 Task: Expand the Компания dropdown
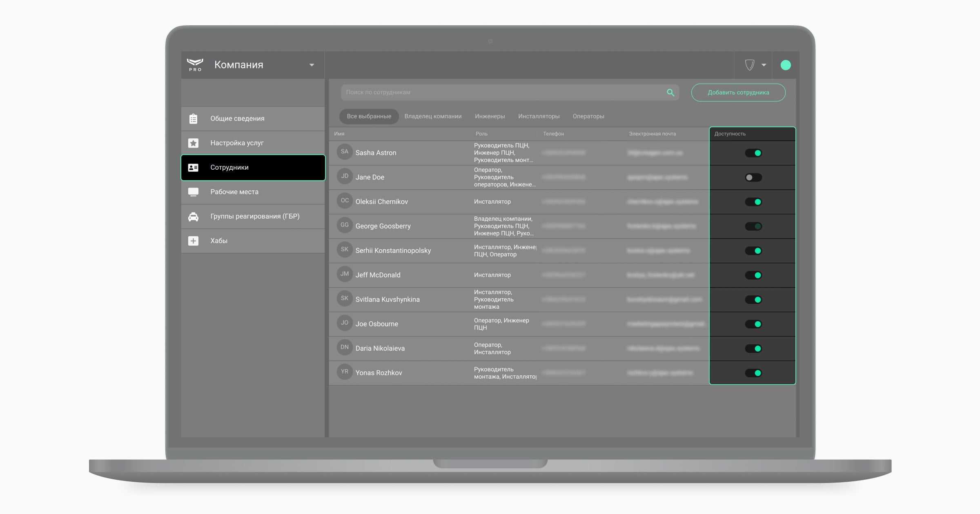point(312,65)
